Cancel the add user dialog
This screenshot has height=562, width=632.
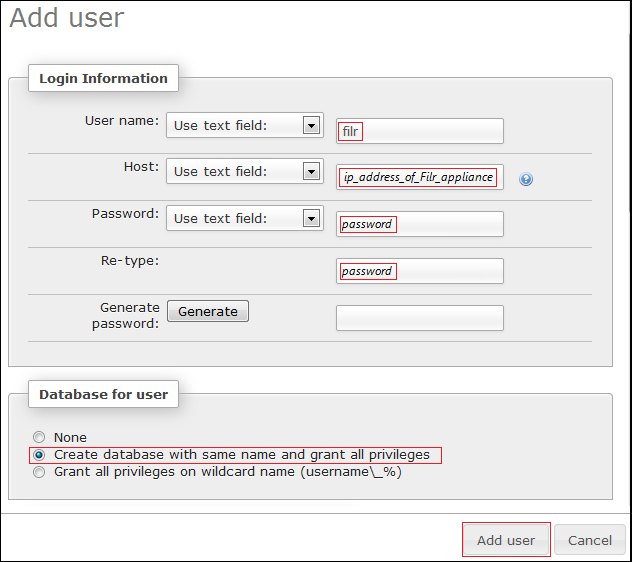click(x=589, y=540)
